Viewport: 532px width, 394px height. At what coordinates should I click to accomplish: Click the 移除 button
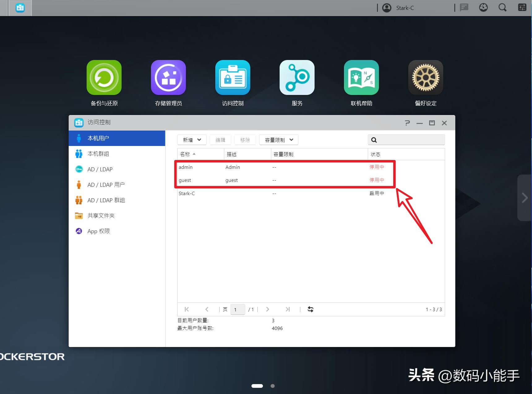point(245,139)
